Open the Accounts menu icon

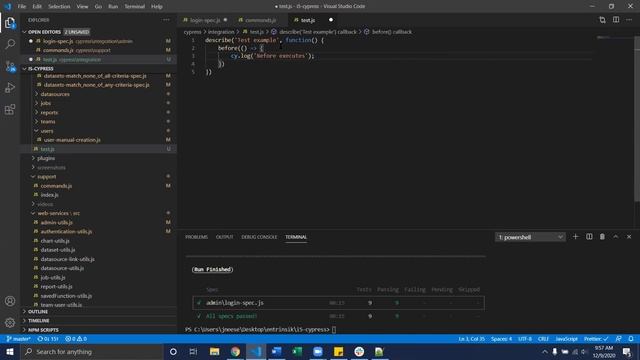(x=10, y=301)
